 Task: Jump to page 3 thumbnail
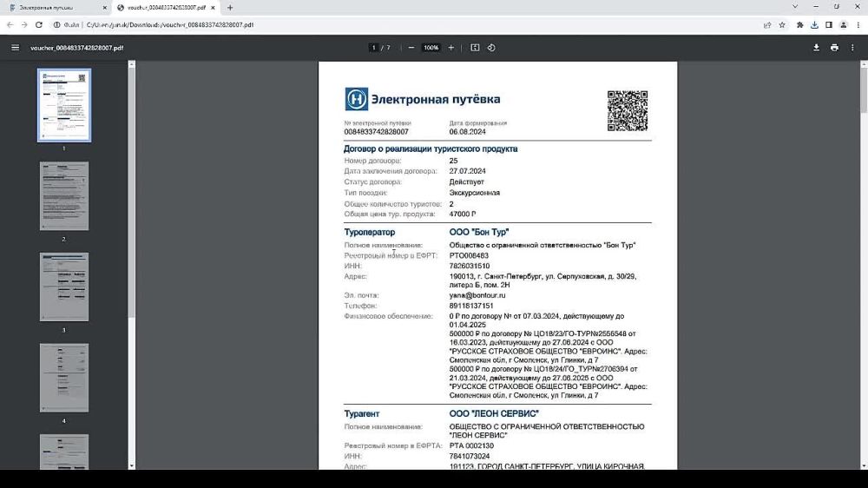(64, 287)
